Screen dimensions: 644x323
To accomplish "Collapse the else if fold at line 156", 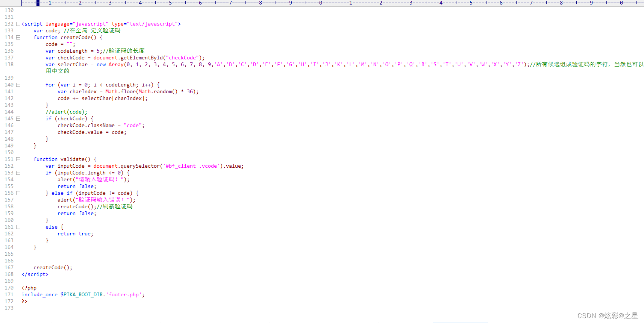I will click(x=18, y=193).
